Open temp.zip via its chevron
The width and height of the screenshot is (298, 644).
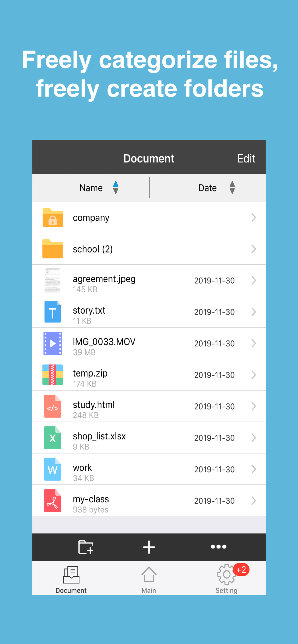tap(254, 375)
